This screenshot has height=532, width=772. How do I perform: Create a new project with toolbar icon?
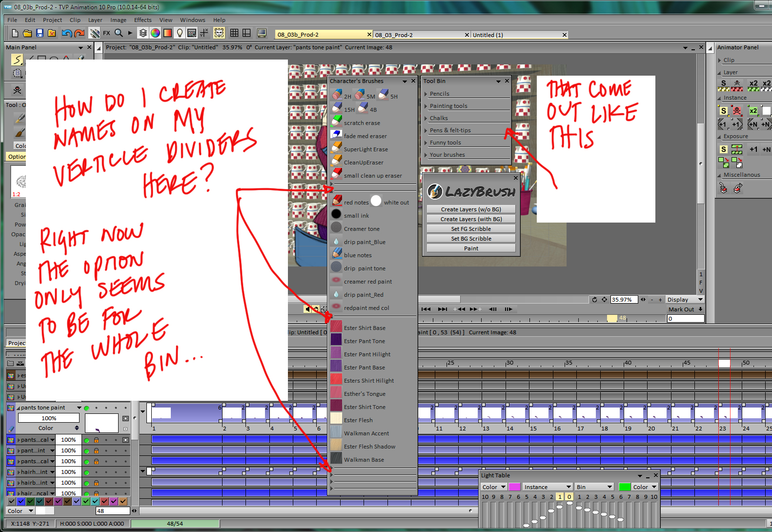(x=15, y=33)
